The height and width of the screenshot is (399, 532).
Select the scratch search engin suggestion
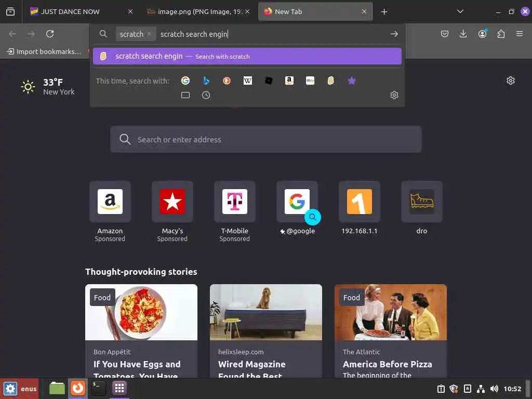pos(247,56)
